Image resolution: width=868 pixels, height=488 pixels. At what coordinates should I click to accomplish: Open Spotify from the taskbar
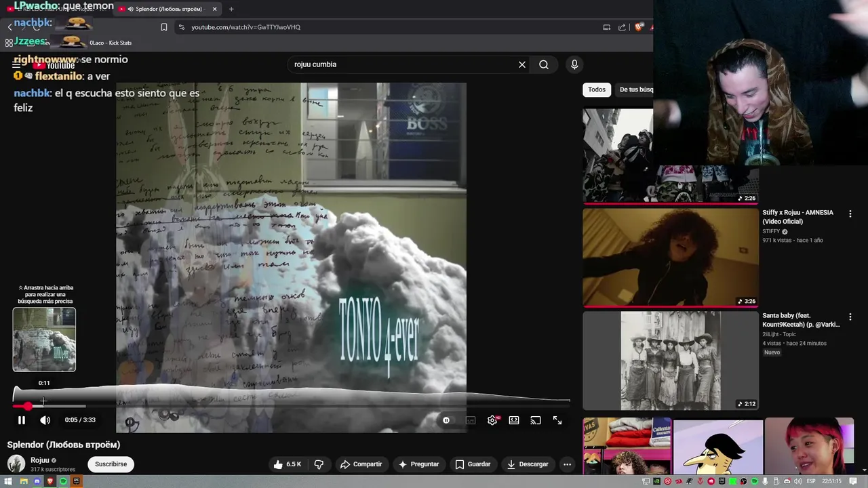click(x=63, y=481)
